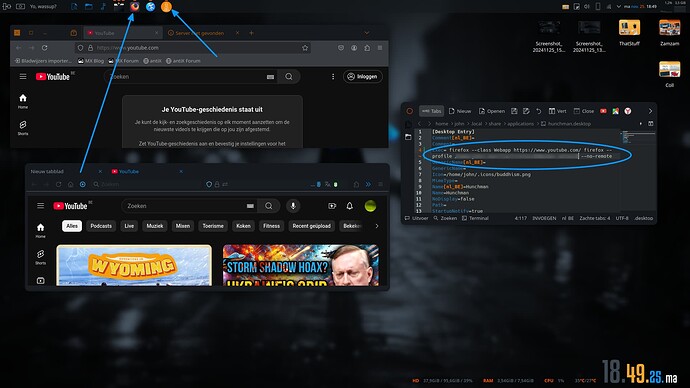Reload the page in the upper Firefox window
The image size is (690, 388).
click(44, 48)
